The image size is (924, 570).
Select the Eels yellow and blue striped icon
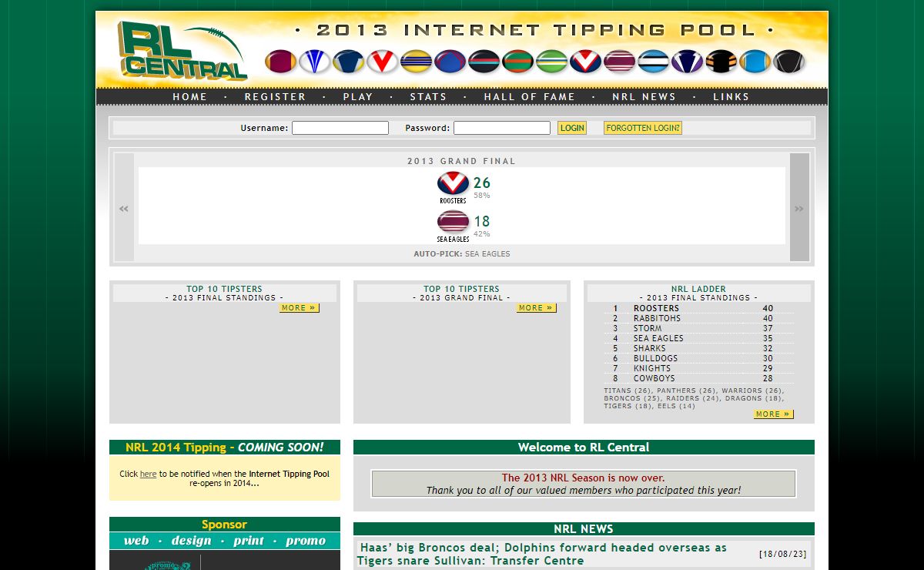tap(417, 62)
